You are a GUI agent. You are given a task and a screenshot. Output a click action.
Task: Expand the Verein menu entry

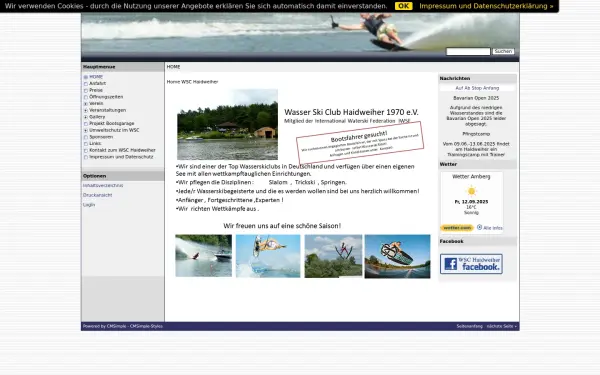point(86,104)
